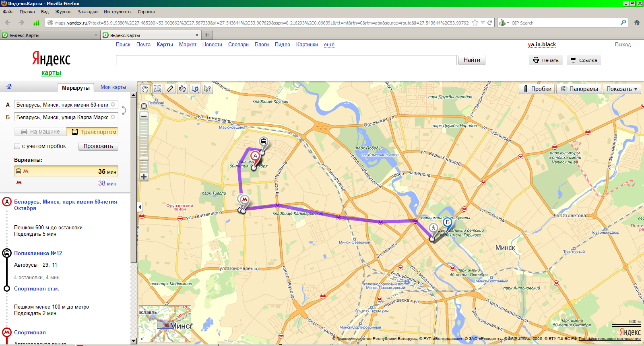Open new tab with plus button
This screenshot has width=644, height=346.
207,35
